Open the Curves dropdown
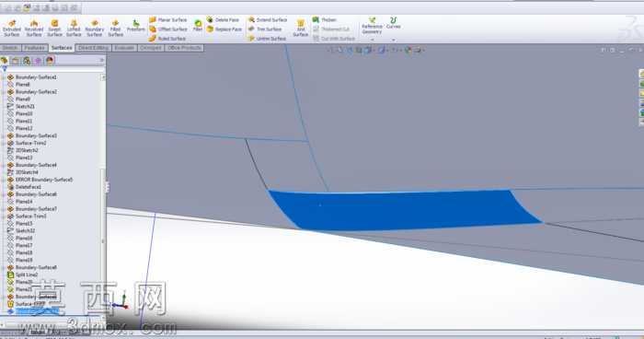 pos(393,28)
